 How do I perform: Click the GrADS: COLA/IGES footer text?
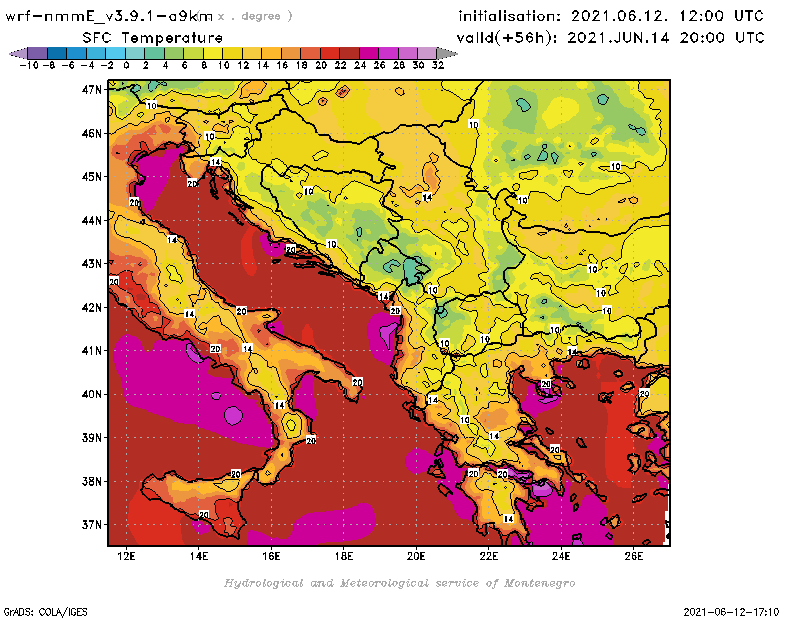pyautogui.click(x=45, y=612)
